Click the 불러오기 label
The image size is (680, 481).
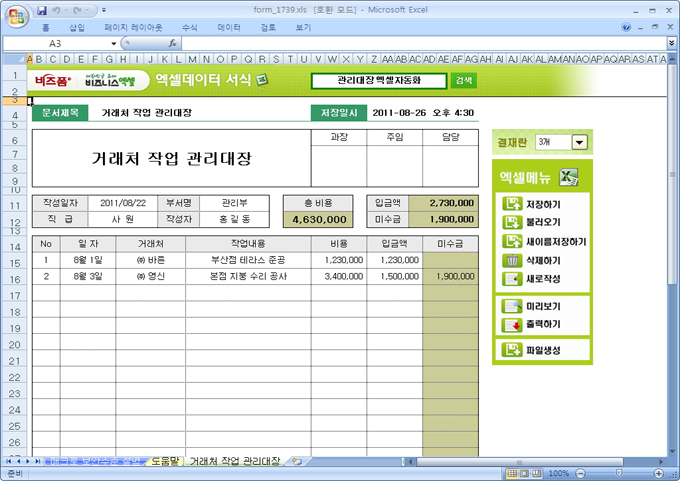[543, 222]
